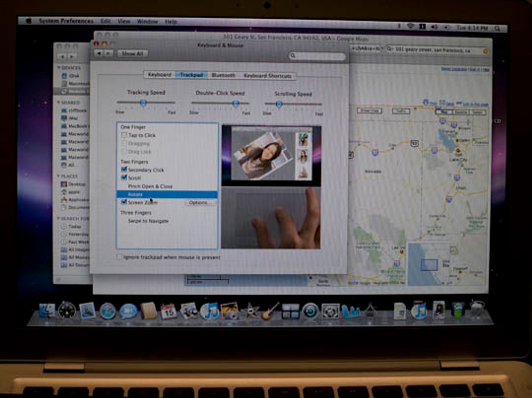Image resolution: width=532 pixels, height=398 pixels.
Task: Open the Apple menu
Action: point(28,20)
